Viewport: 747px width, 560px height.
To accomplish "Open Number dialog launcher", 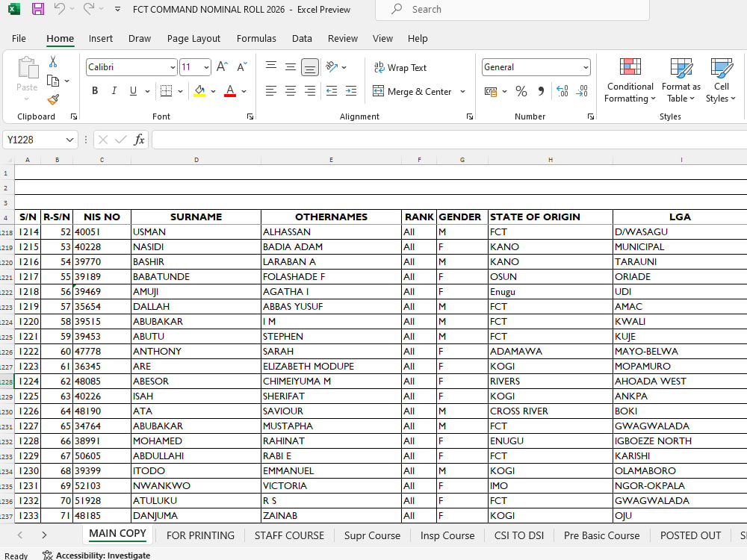I will (x=591, y=116).
